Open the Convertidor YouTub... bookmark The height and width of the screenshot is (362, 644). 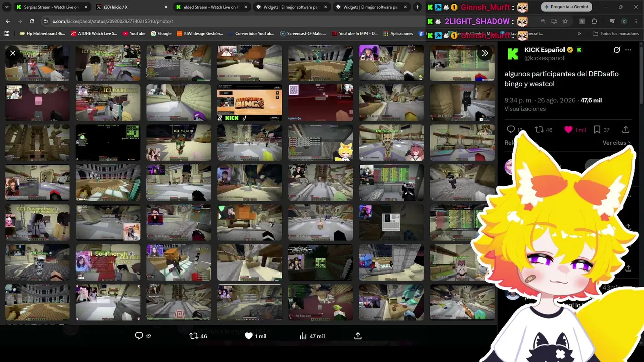point(251,34)
